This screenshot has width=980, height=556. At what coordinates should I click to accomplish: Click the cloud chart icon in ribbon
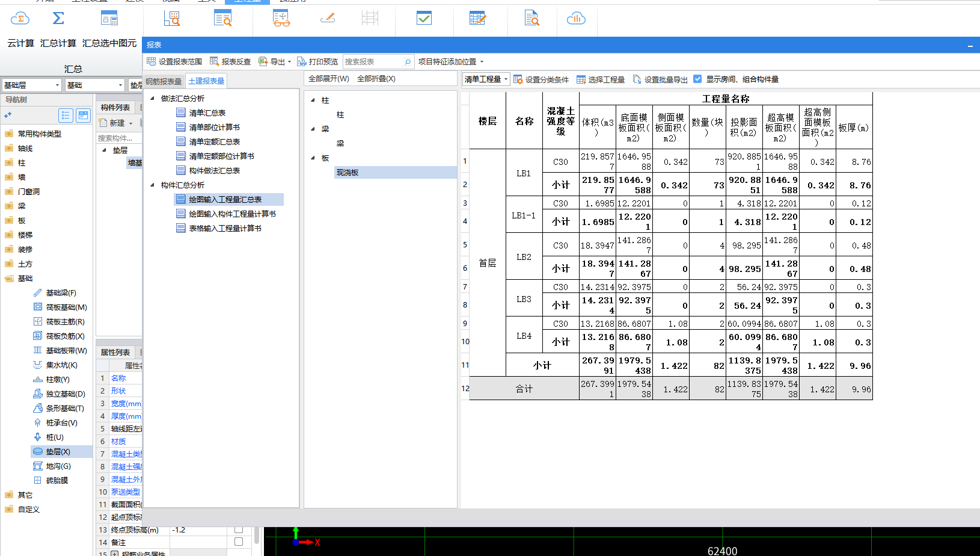(x=576, y=19)
